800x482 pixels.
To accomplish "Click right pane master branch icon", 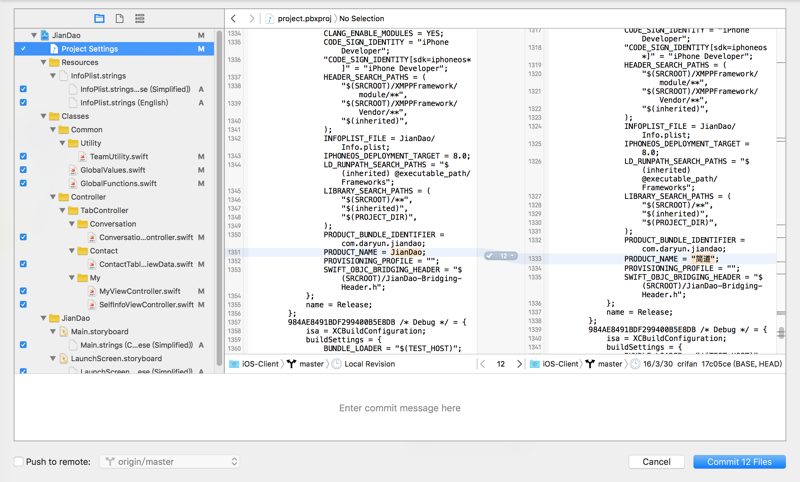I will coord(590,364).
